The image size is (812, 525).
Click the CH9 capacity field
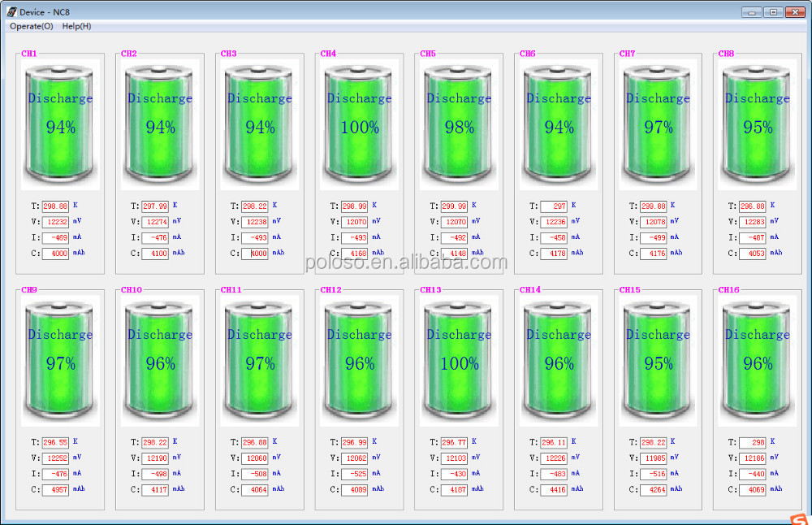click(55, 490)
